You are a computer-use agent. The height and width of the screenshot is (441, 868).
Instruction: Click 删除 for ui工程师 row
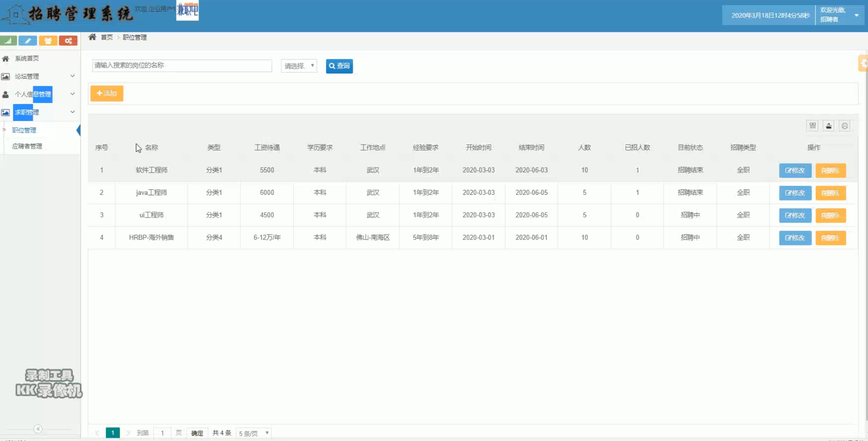click(831, 215)
